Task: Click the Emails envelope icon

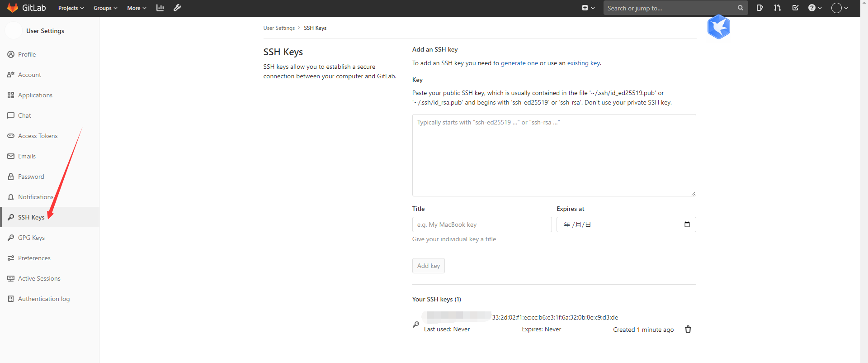Action: pos(11,156)
